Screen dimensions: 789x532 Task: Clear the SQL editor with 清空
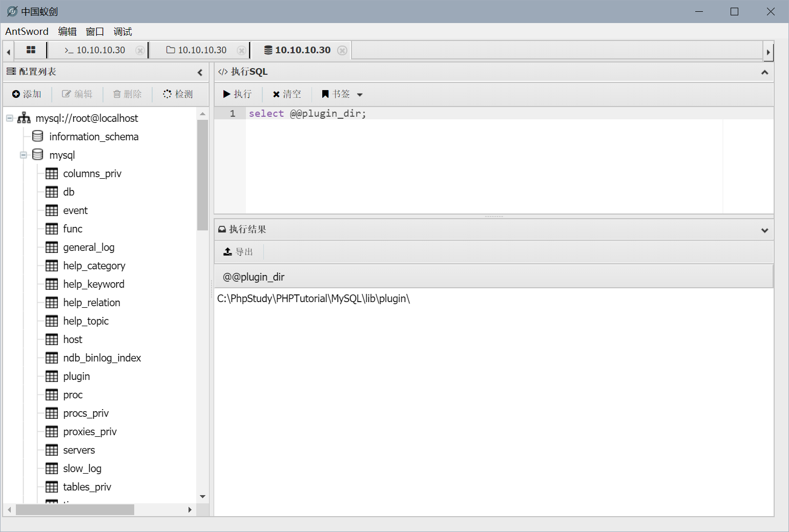(287, 94)
